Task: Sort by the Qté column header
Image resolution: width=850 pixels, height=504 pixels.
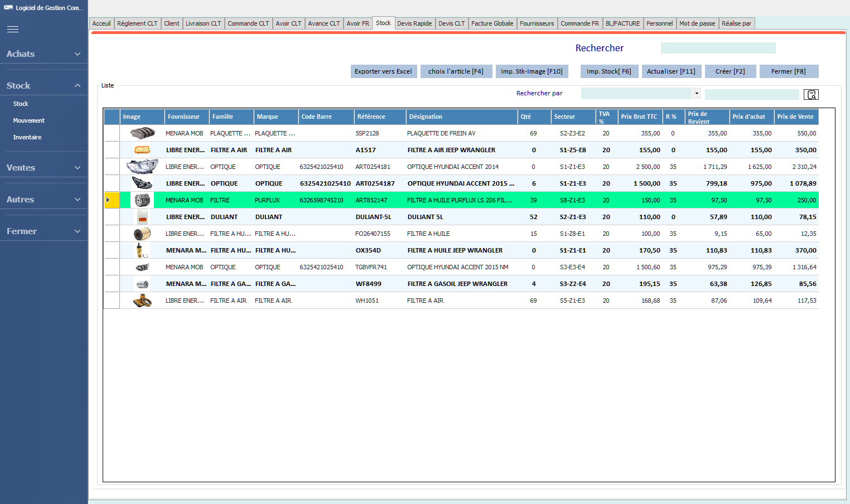Action: 534,117
